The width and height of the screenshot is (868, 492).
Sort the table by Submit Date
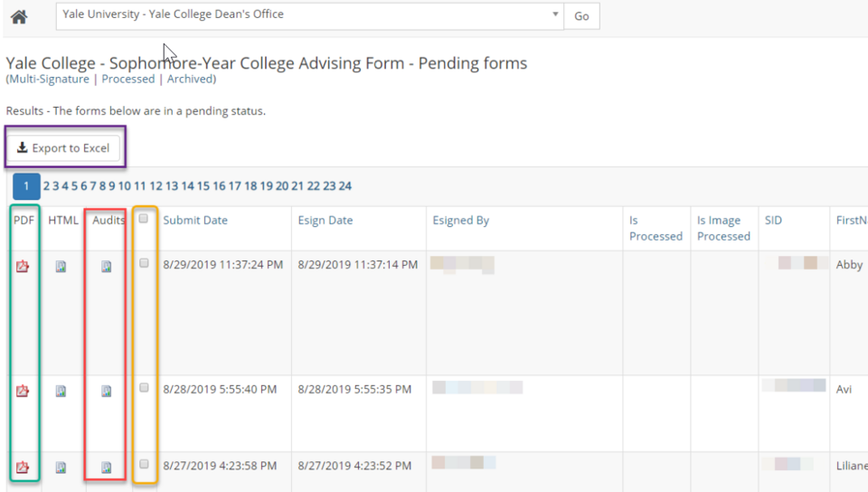[x=195, y=221]
